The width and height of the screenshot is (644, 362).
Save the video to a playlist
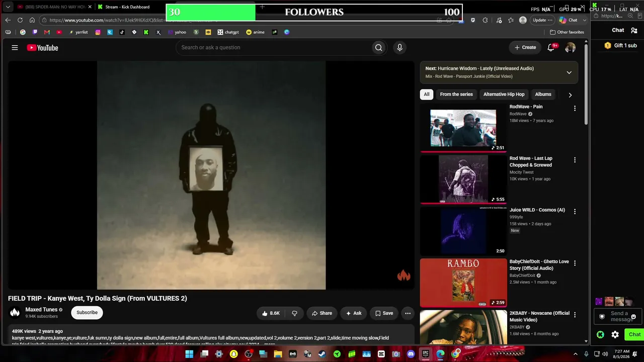pos(384,313)
